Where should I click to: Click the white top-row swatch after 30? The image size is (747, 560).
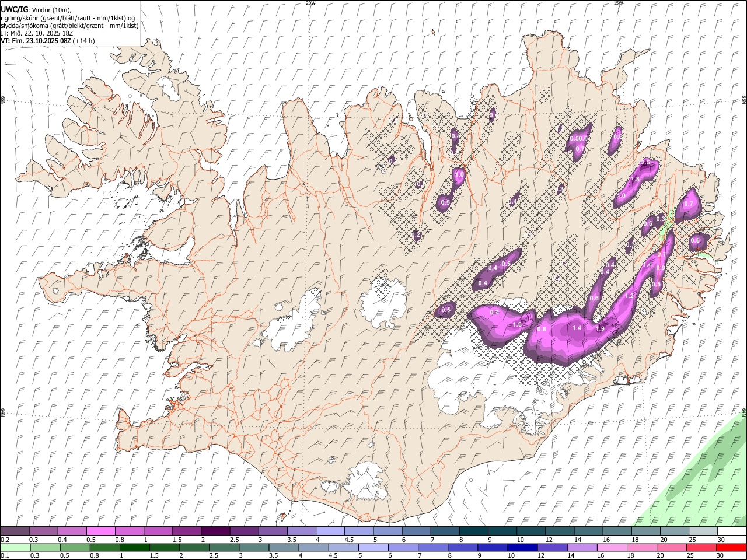[731, 531]
